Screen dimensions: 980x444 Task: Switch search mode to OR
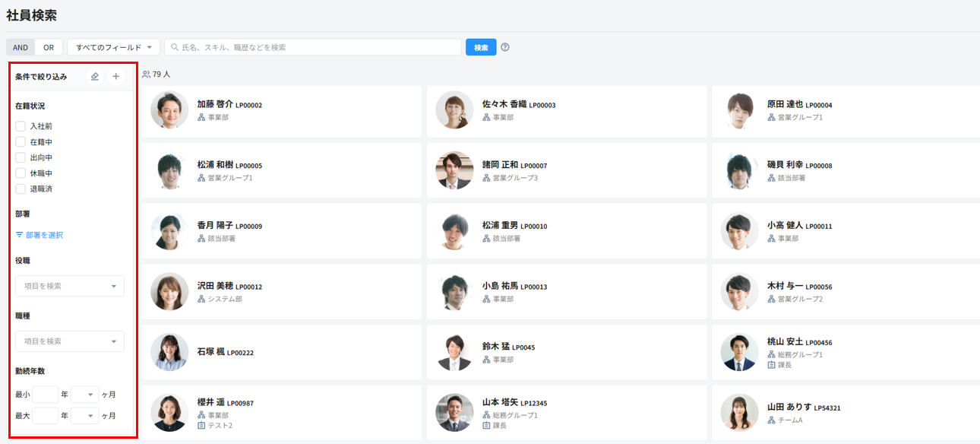click(49, 47)
